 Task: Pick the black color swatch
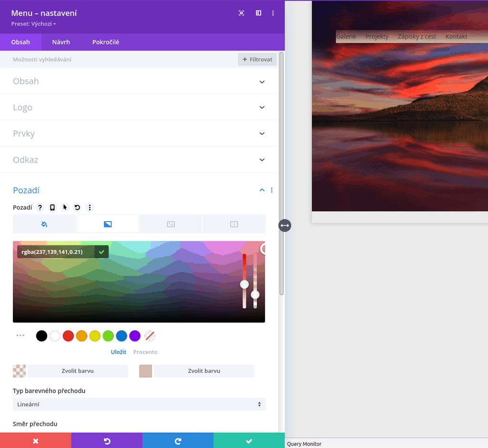(41, 336)
